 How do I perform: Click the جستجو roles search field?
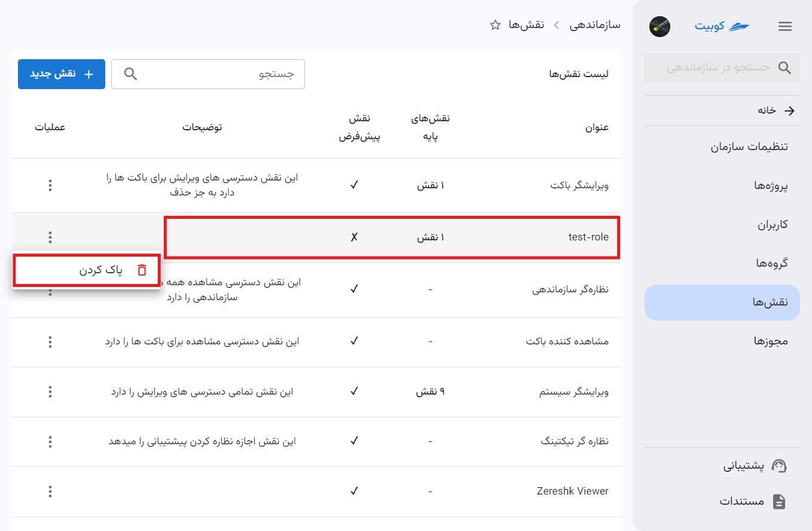(208, 74)
